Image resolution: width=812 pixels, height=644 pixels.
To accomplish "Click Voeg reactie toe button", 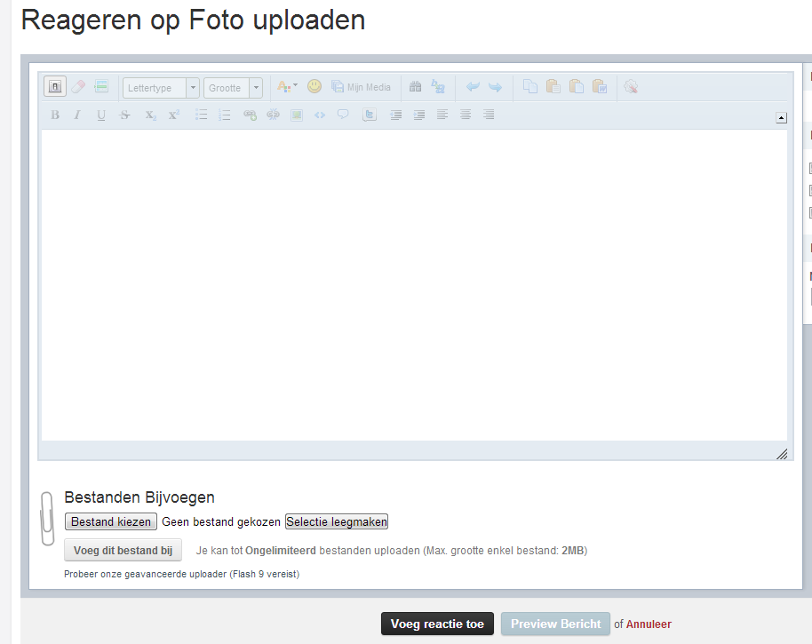I will [437, 624].
